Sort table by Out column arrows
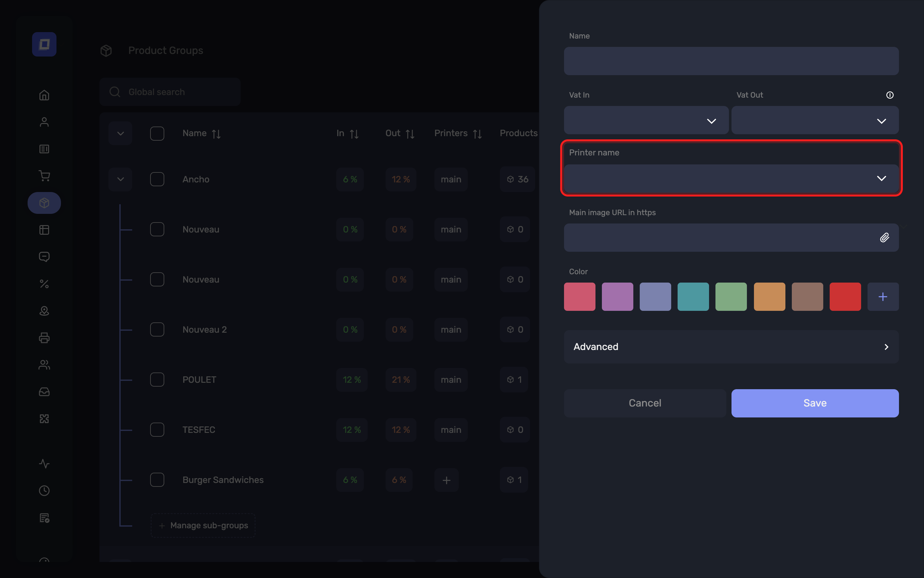Viewport: 924px width, 578px height. (x=410, y=134)
